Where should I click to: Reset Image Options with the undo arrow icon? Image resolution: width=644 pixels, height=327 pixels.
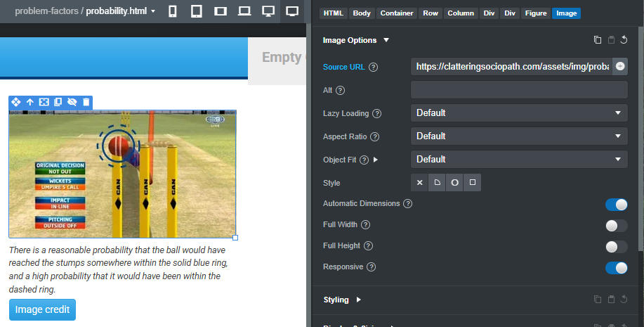[x=624, y=40]
